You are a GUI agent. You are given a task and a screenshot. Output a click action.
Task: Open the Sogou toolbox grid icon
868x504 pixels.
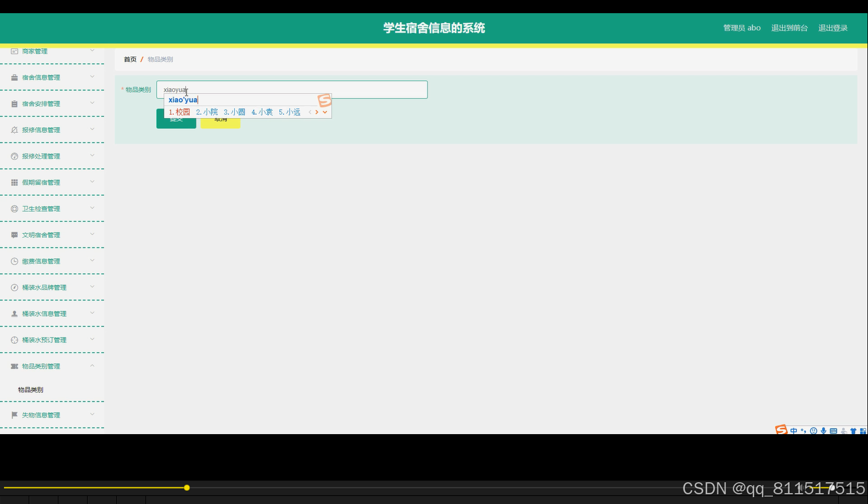coord(863,431)
